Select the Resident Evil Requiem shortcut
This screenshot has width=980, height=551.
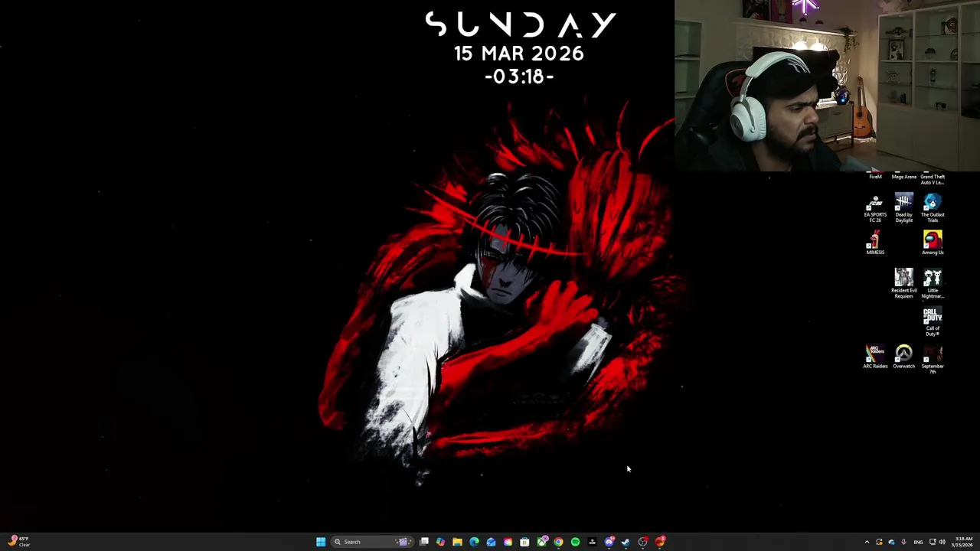pos(903,283)
